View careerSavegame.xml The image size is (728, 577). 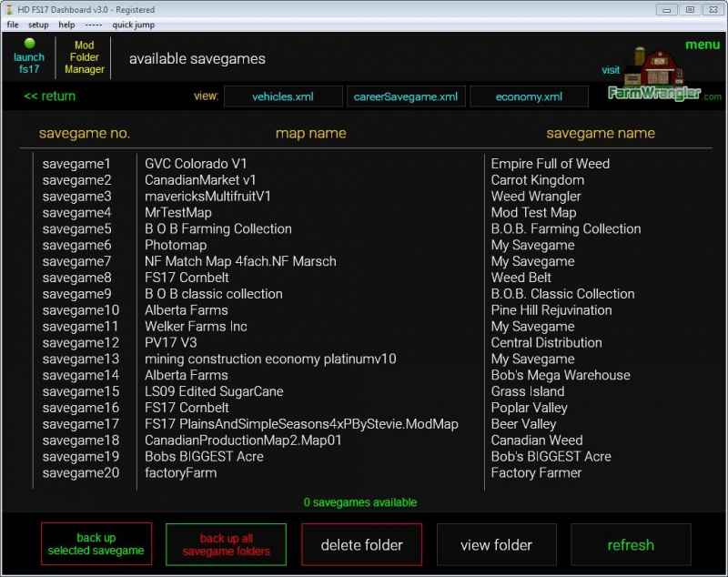406,96
